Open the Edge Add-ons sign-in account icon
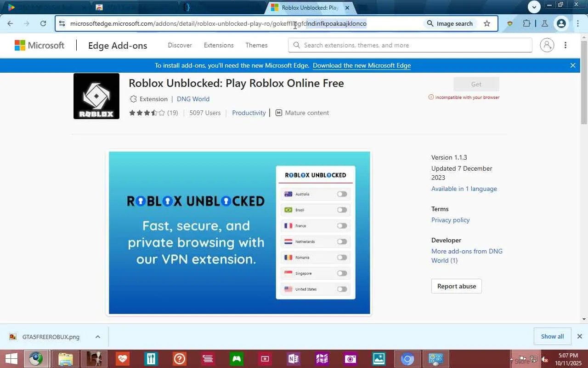The image size is (588, 368). 547,45
